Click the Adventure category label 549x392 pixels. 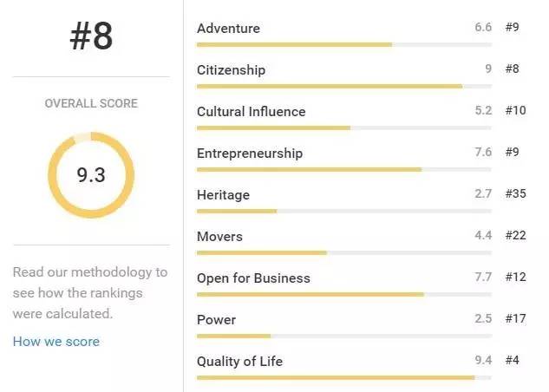[x=228, y=29]
